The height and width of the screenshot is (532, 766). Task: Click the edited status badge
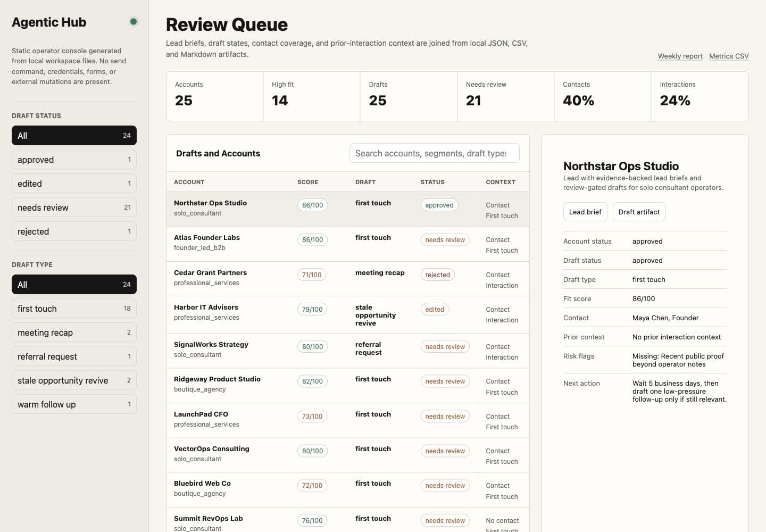coord(435,309)
